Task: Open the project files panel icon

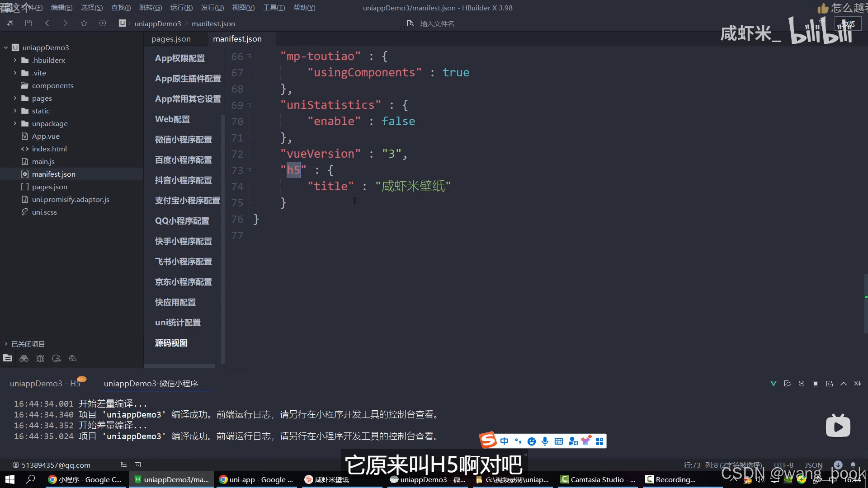Action: coord(8,358)
